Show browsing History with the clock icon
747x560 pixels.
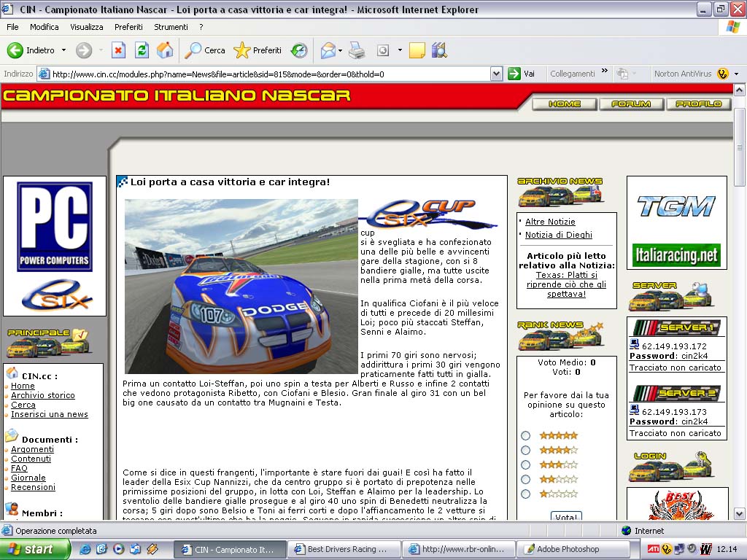[x=299, y=50]
